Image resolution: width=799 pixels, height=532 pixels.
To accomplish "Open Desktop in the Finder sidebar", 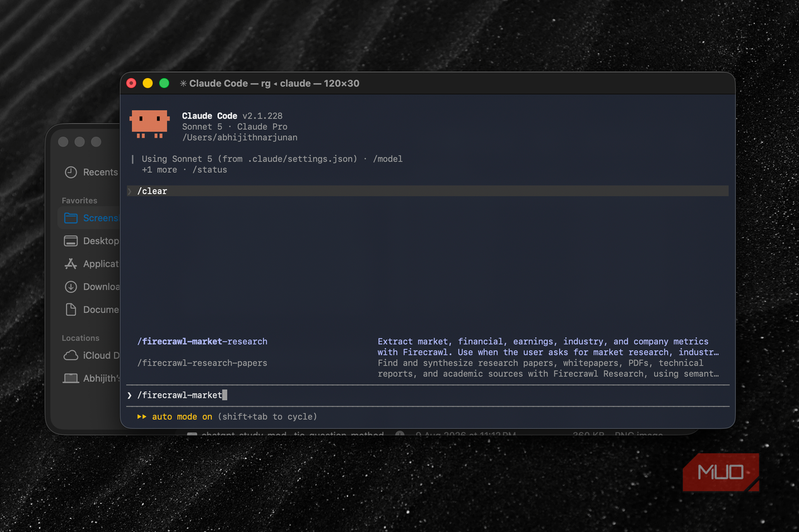I will click(x=91, y=241).
